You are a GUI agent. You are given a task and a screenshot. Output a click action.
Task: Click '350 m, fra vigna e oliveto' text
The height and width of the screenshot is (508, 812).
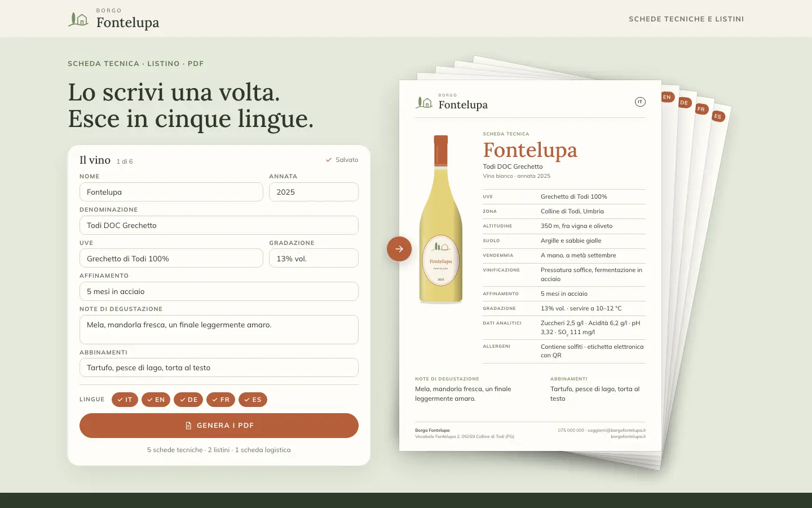click(576, 226)
